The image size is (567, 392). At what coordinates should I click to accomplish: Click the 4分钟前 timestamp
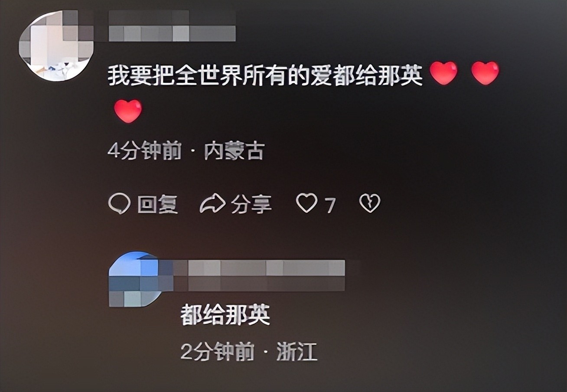144,152
